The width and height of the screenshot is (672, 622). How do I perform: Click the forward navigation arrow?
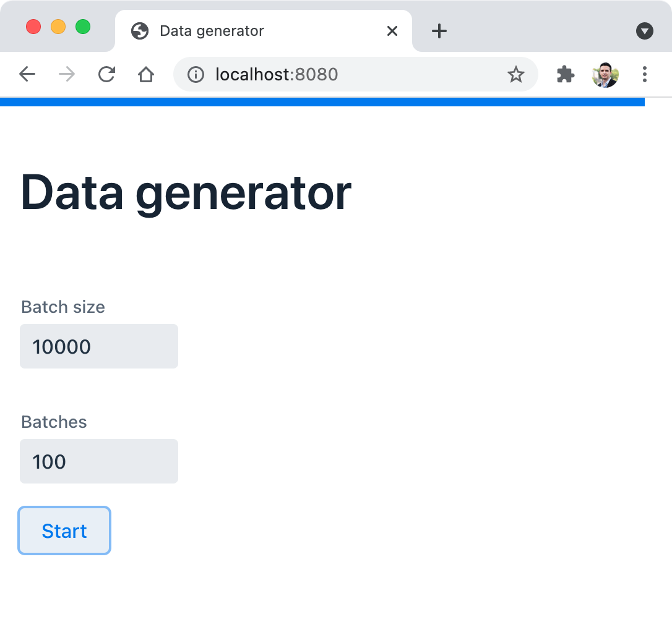(x=66, y=74)
